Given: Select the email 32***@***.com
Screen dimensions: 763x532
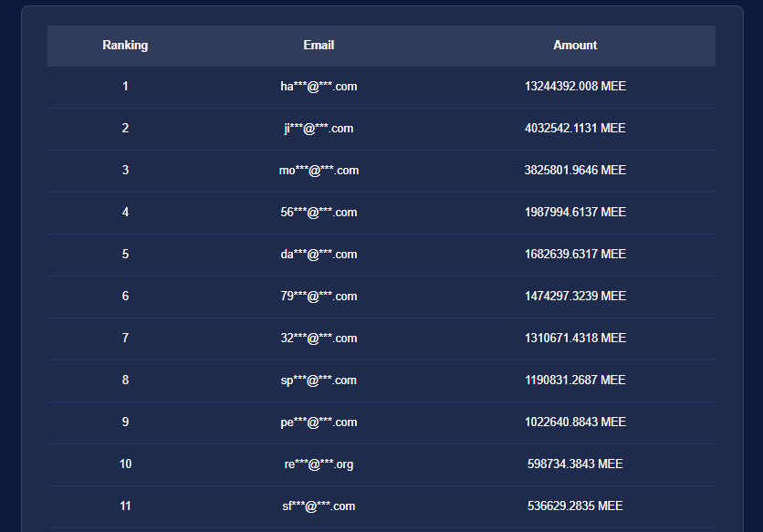Looking at the screenshot, I should tap(319, 338).
